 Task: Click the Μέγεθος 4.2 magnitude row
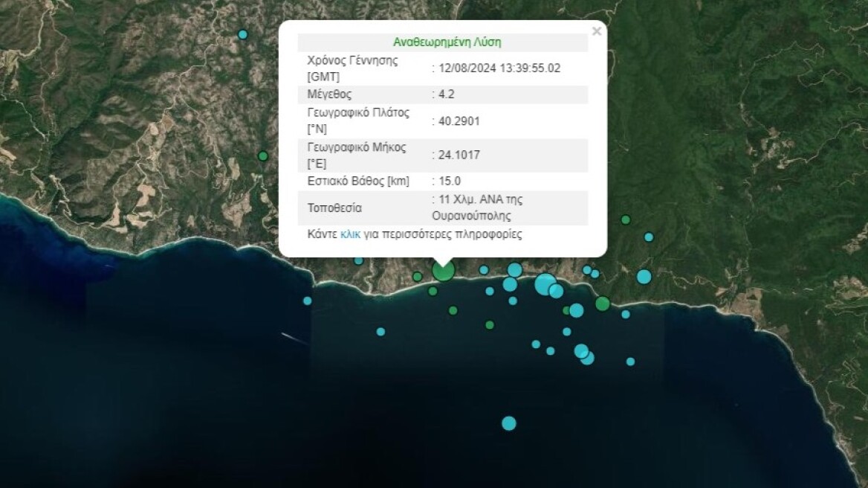point(372,94)
